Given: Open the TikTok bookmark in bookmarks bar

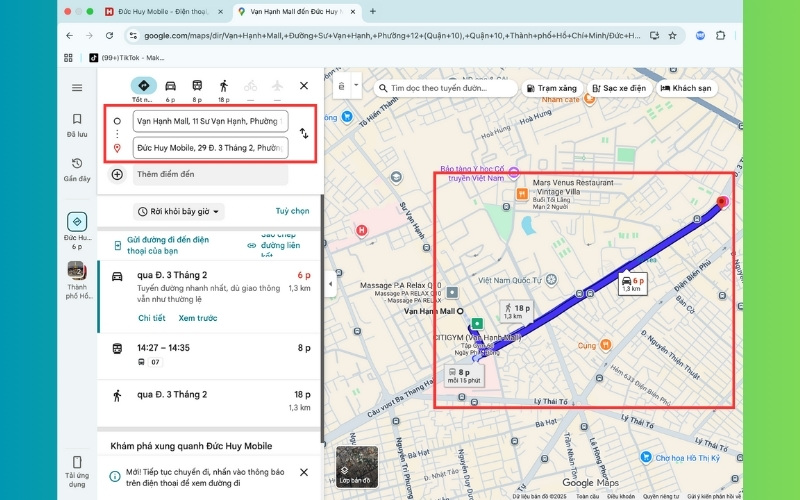Looking at the screenshot, I should click(127, 58).
